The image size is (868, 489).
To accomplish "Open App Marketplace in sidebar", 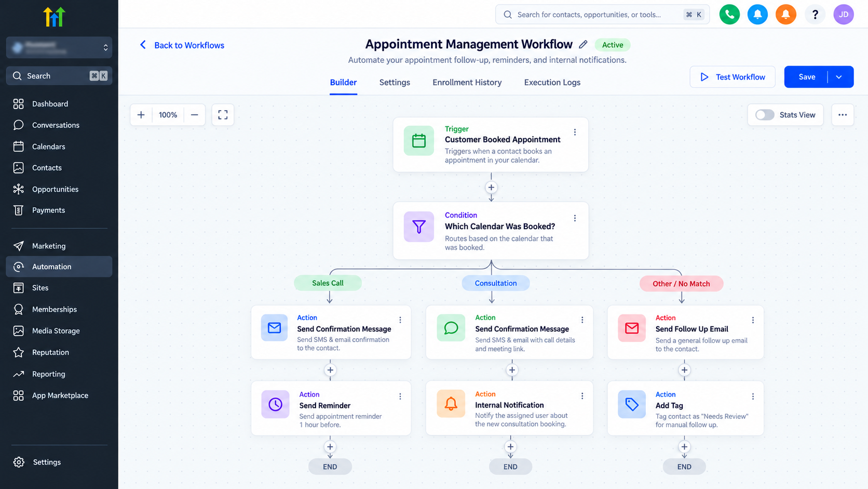I will (59, 395).
